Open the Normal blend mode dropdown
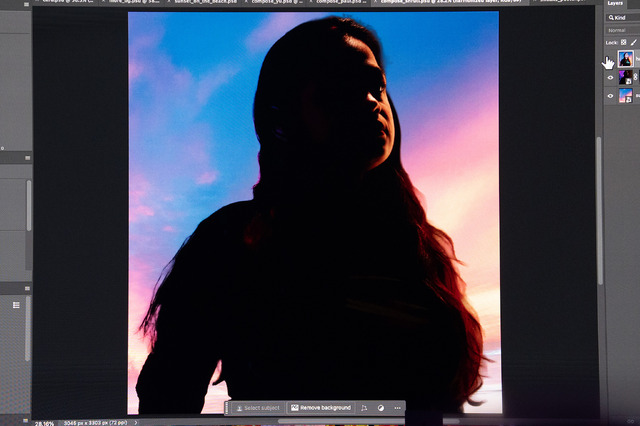 622,30
